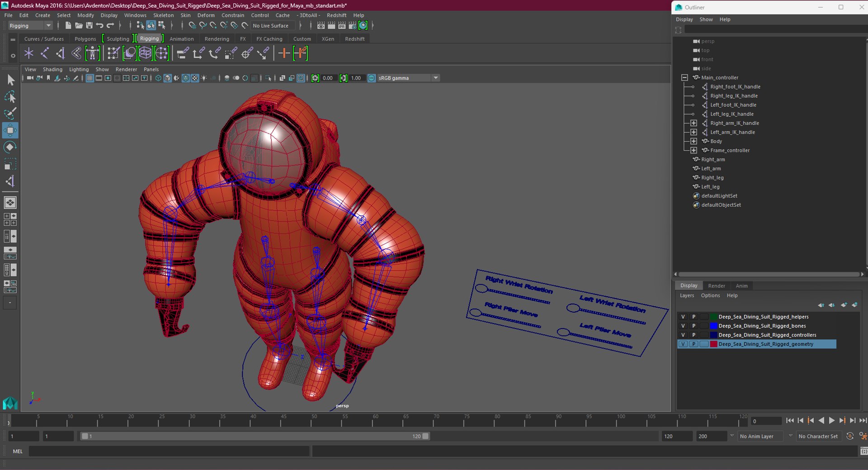Viewport: 868px width, 470px height.
Task: Click the Save Scene icon
Action: (89, 25)
